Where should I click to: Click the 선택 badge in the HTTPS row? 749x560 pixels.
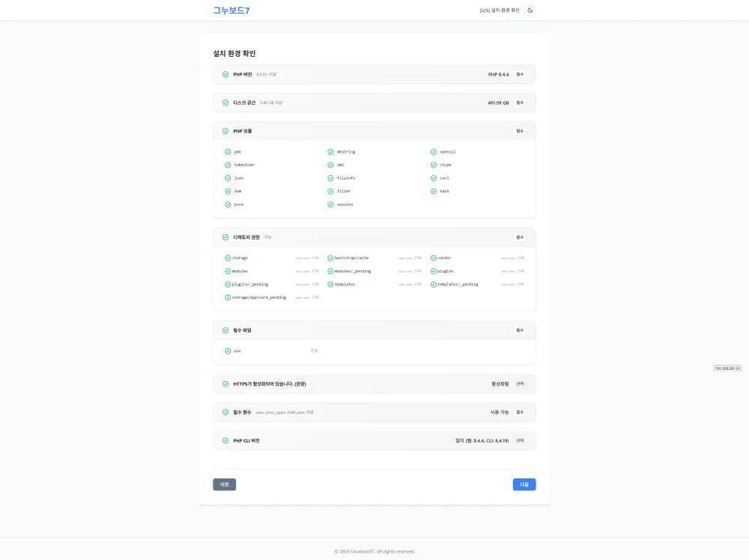pos(520,384)
